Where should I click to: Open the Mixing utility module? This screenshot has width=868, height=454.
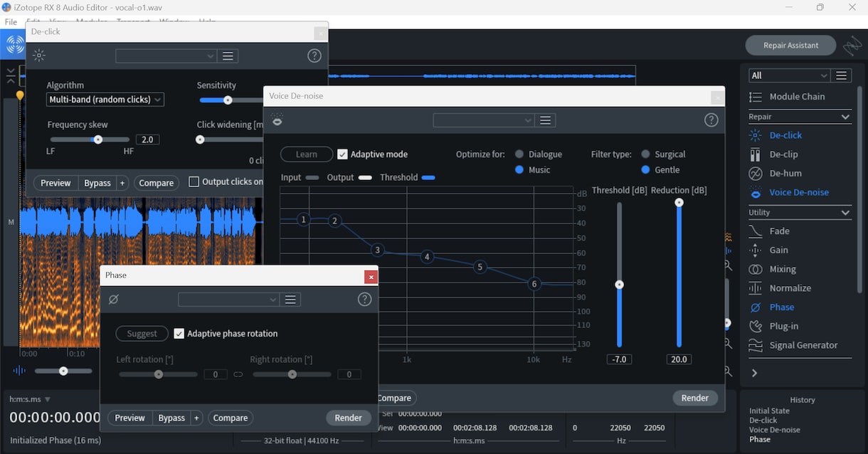[x=782, y=269]
